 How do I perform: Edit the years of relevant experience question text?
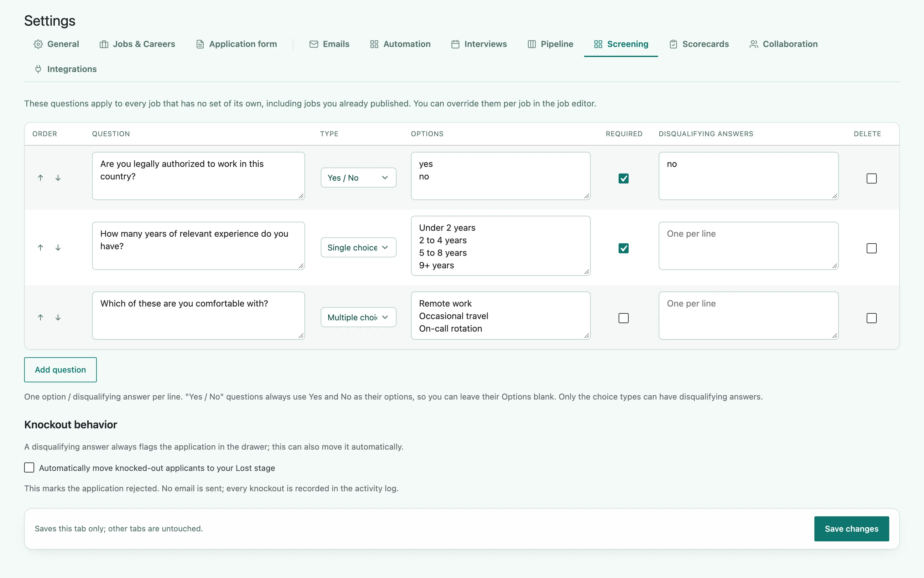[198, 246]
